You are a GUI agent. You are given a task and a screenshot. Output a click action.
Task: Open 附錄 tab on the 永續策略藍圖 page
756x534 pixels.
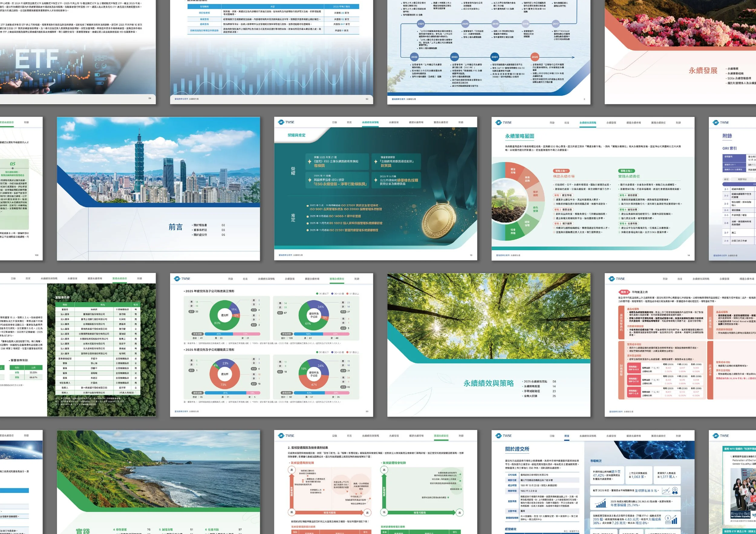[678, 123]
